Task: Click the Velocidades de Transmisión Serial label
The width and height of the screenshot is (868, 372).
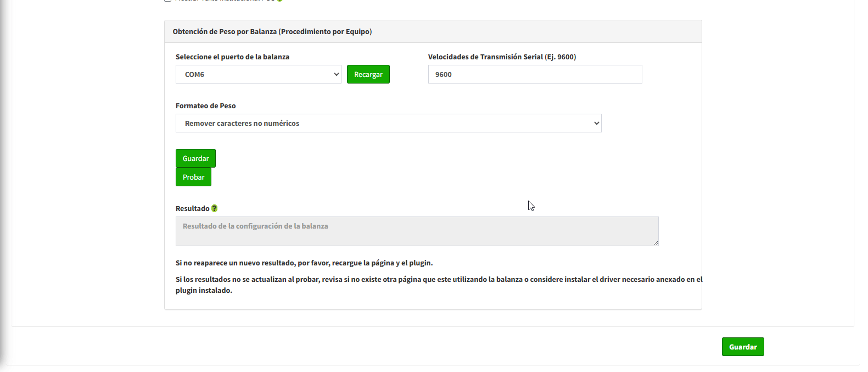Action: pos(502,57)
